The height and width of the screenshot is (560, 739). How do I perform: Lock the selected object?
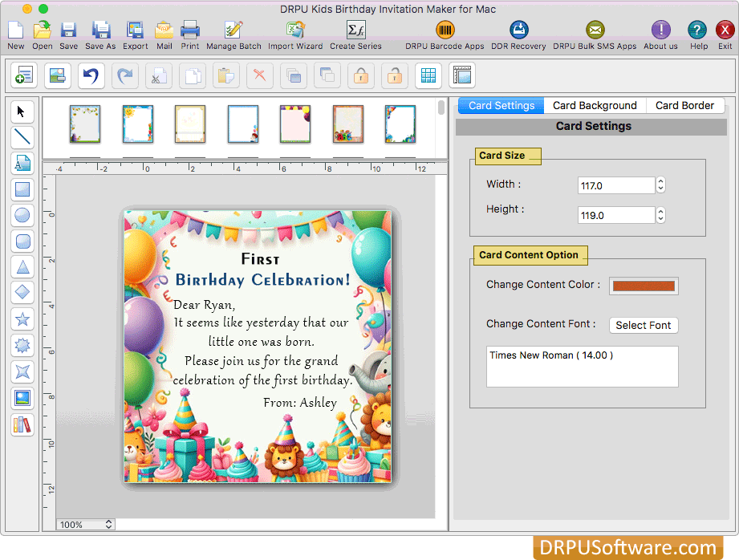pyautogui.click(x=360, y=75)
